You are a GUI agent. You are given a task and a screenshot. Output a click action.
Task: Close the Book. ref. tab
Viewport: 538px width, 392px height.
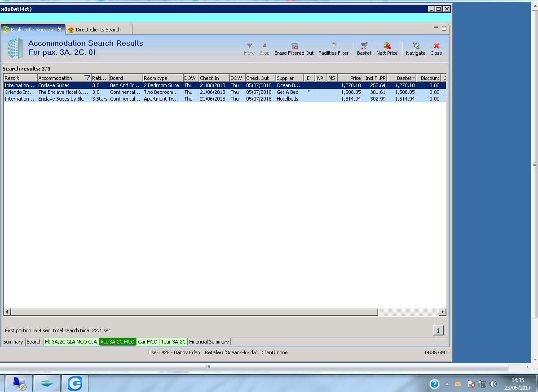pyautogui.click(x=60, y=30)
